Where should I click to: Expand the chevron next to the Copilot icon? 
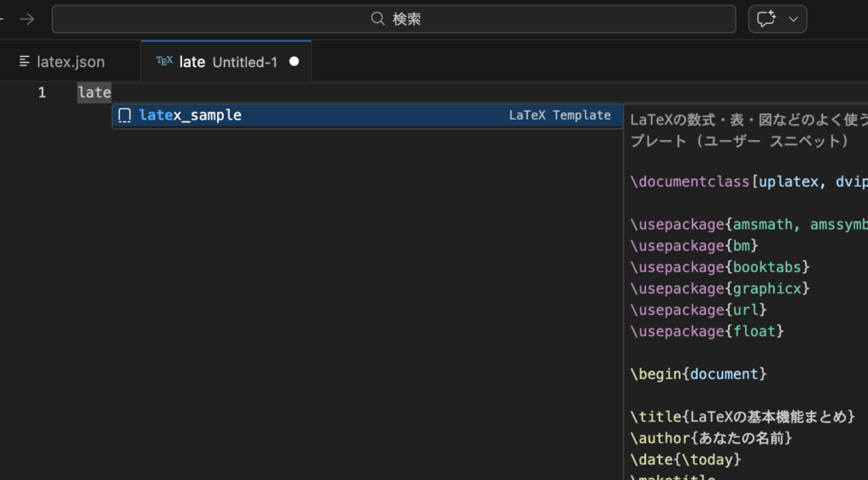794,19
